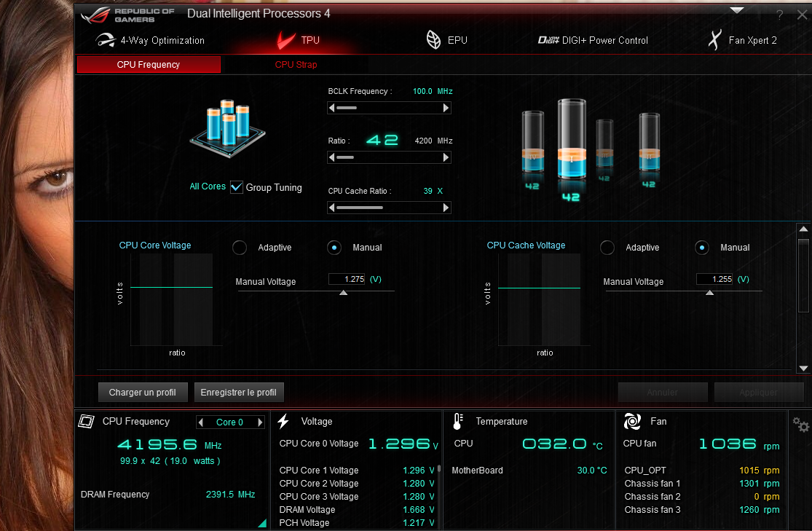The image size is (812, 531).
Task: Decrease CPU Ratio with left arrow
Action: (332, 157)
